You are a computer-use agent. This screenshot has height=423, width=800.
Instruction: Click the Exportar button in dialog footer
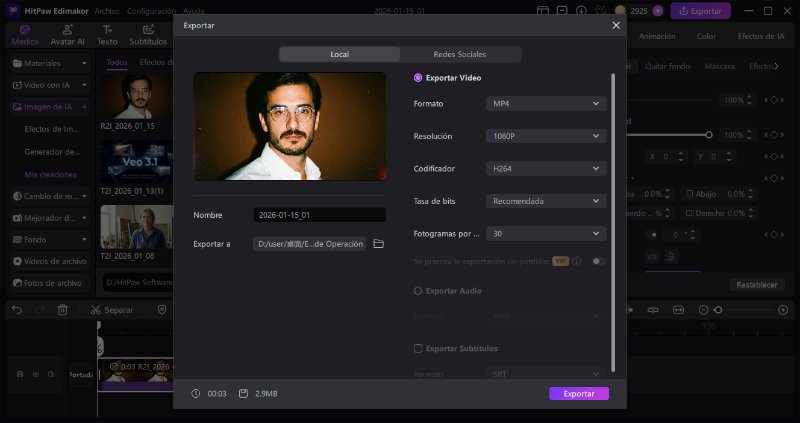point(579,393)
